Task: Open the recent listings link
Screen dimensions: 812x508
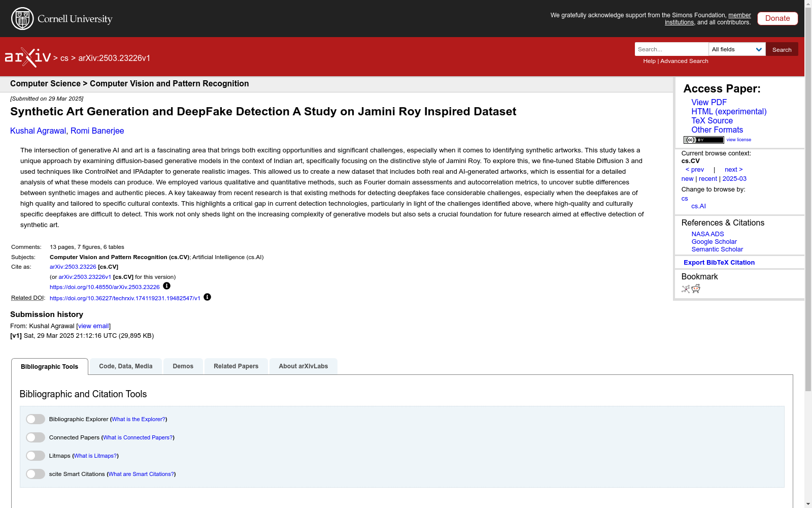Action: click(x=708, y=179)
